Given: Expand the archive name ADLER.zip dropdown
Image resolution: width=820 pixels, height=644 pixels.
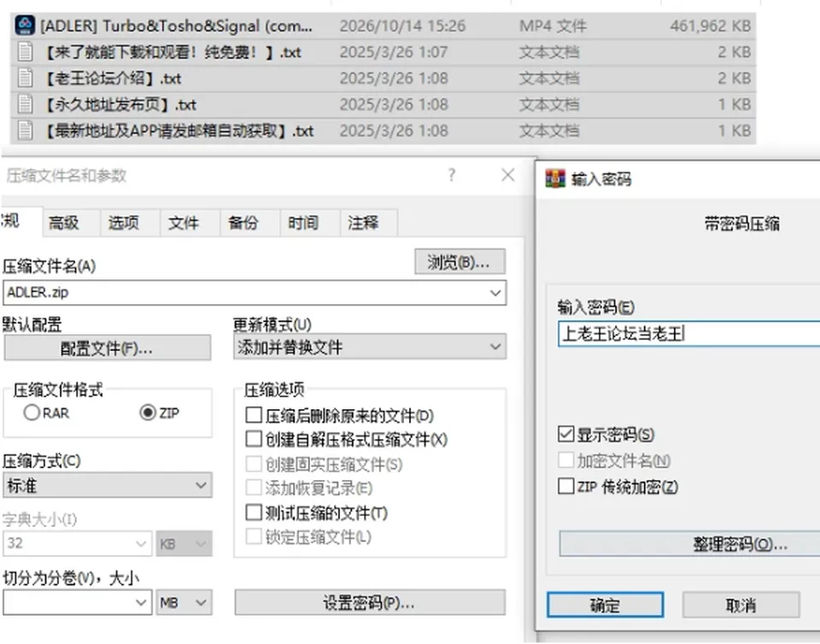Looking at the screenshot, I should tap(495, 293).
